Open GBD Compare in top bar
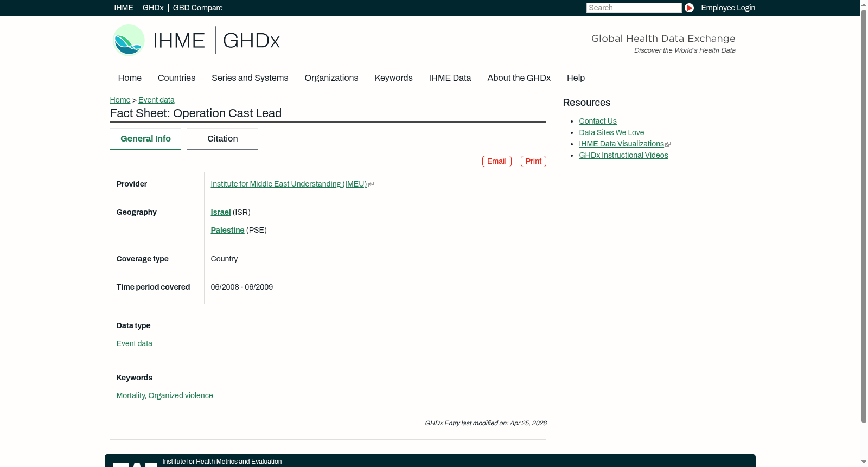The image size is (868, 467). [x=197, y=8]
